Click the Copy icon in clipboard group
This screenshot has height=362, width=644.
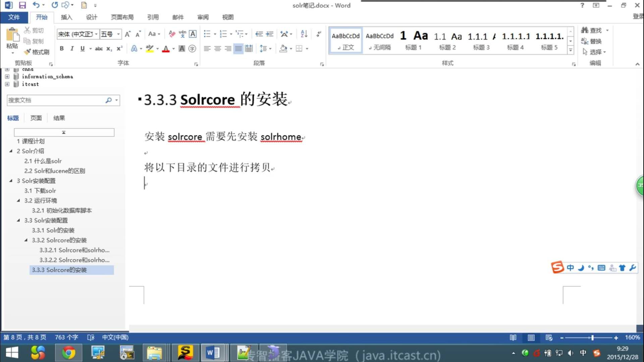(34, 41)
